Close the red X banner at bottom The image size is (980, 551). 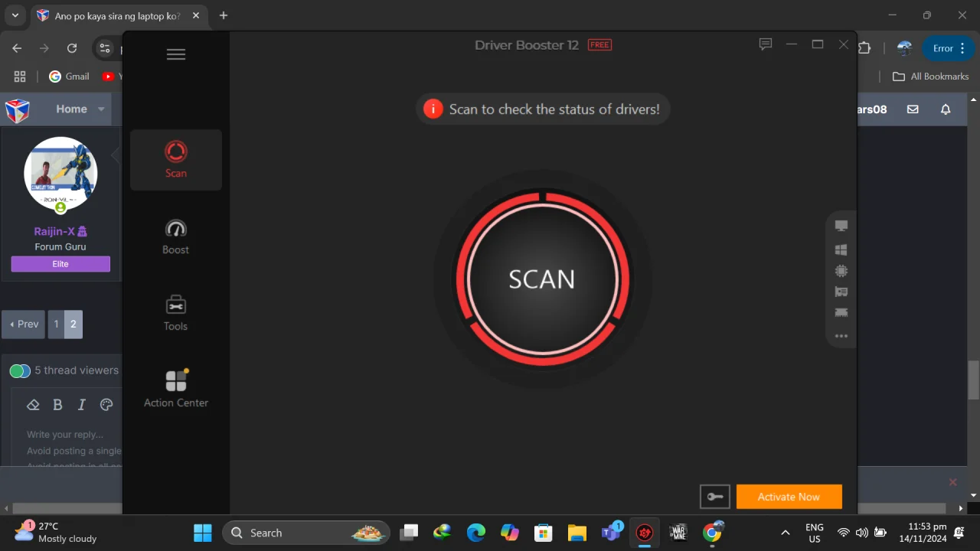point(953,482)
